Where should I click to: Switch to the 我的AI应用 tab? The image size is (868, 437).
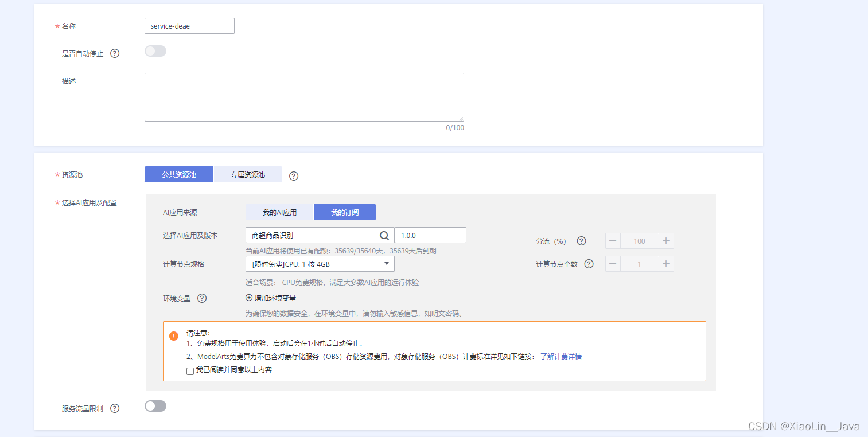coord(279,212)
